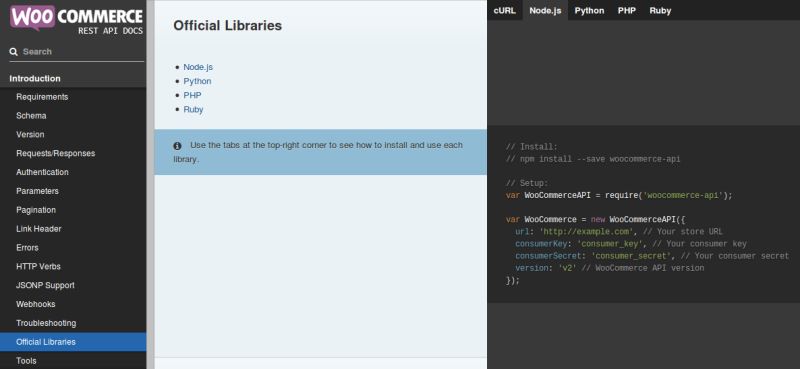Screen dimensions: 800x369
Task: Select JSONP Support in the sidebar
Action: click(x=73, y=286)
